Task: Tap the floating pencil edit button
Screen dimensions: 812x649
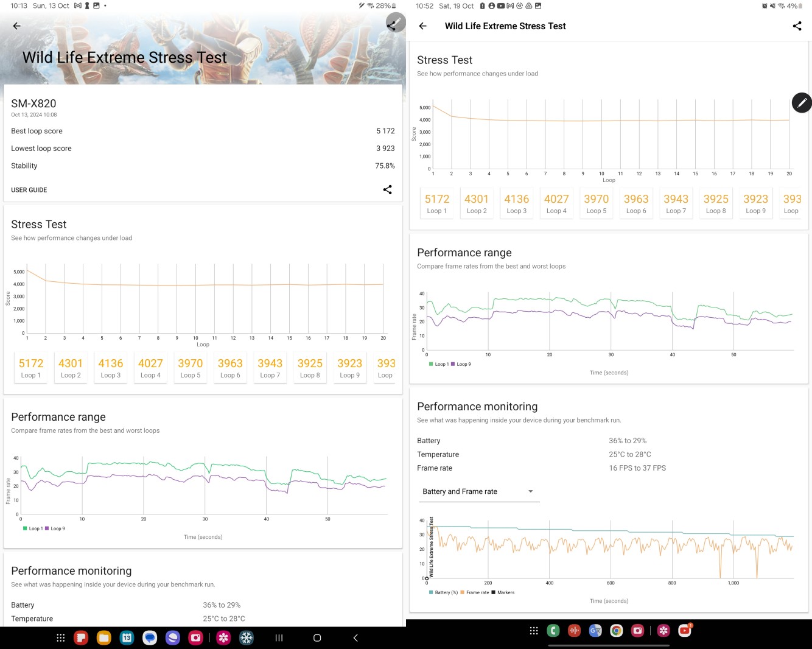Action: pyautogui.click(x=802, y=103)
